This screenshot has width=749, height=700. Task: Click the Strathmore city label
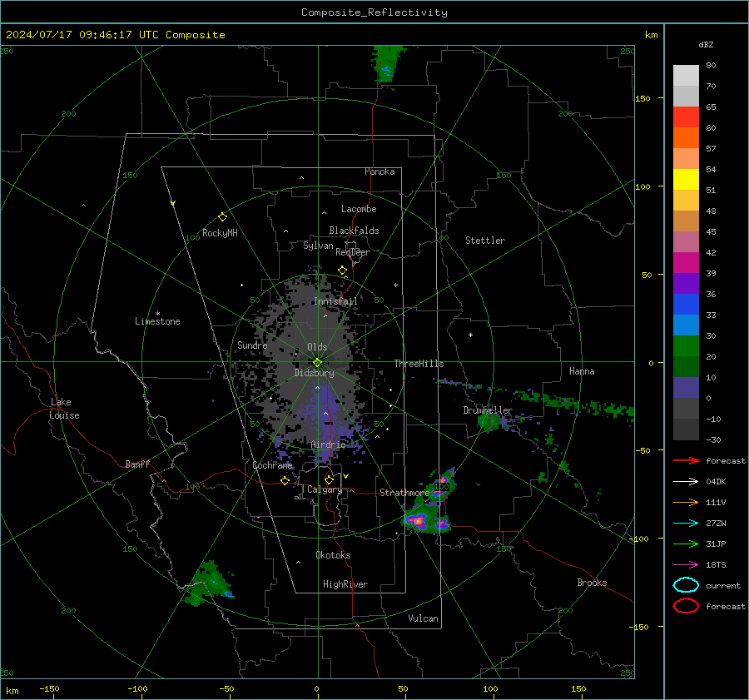[x=404, y=493]
